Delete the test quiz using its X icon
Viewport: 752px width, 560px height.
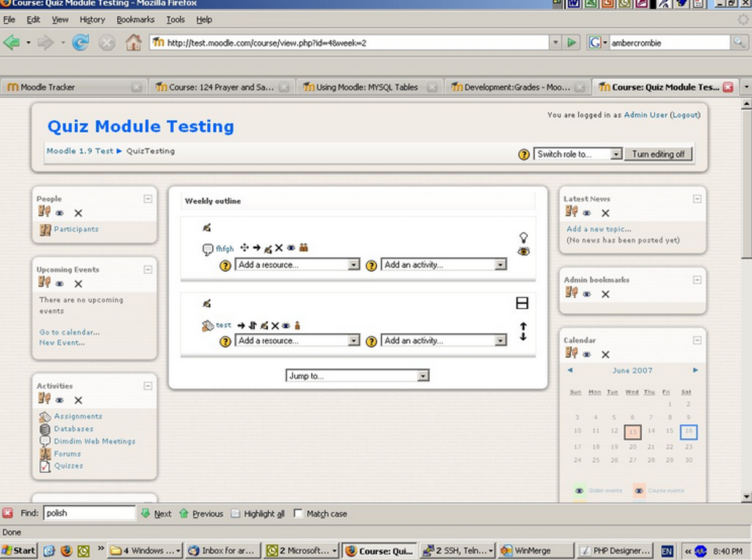(x=276, y=324)
